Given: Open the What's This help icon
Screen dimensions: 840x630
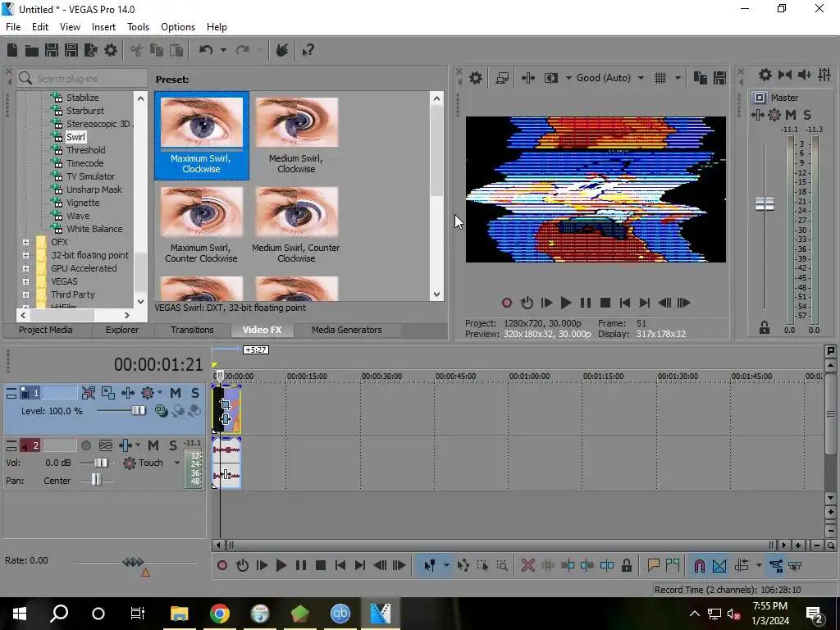Looking at the screenshot, I should [x=308, y=50].
